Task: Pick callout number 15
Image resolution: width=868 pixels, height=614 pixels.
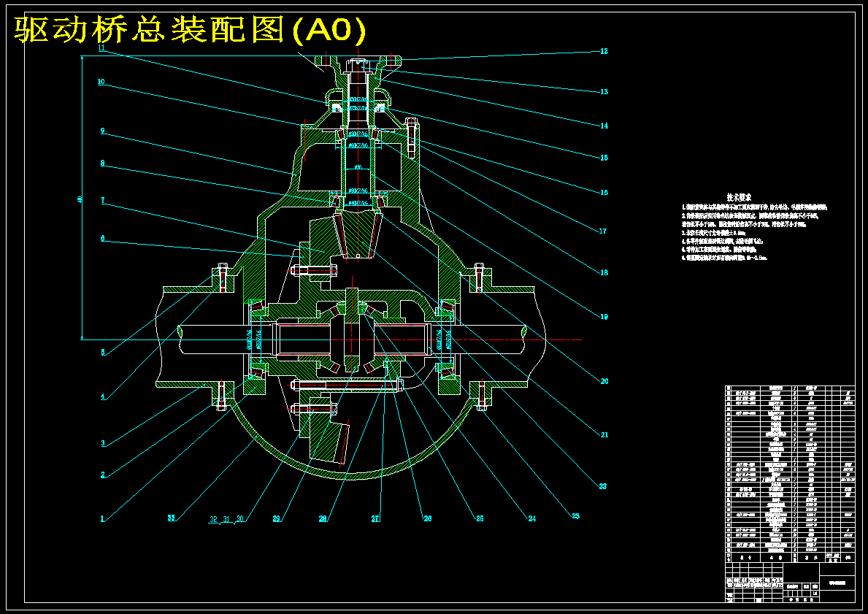Action: pyautogui.click(x=604, y=158)
